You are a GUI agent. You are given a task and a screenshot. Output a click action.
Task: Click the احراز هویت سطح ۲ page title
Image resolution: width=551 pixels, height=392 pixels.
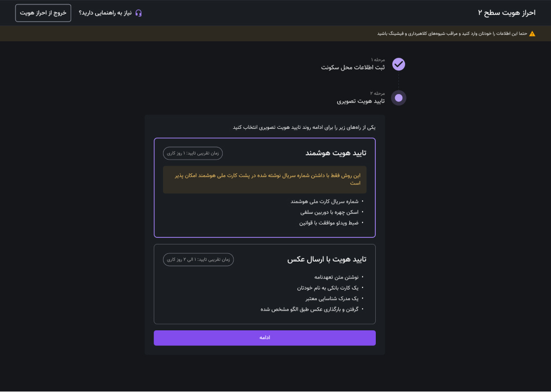tap(506, 13)
